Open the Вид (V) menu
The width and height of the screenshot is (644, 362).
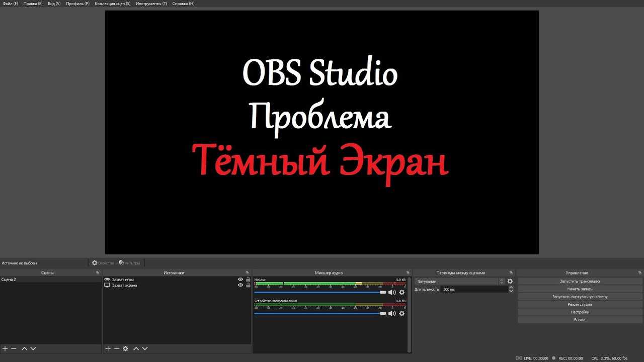(x=54, y=4)
